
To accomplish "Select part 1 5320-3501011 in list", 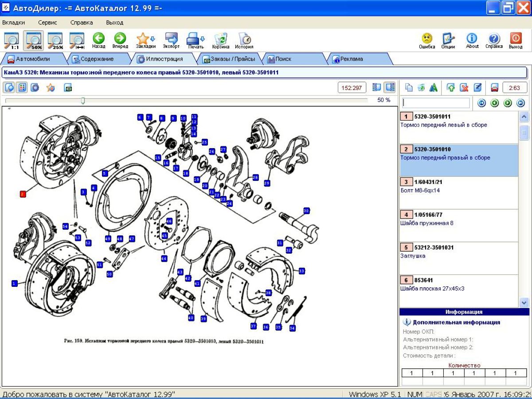I will pyautogui.click(x=459, y=128).
